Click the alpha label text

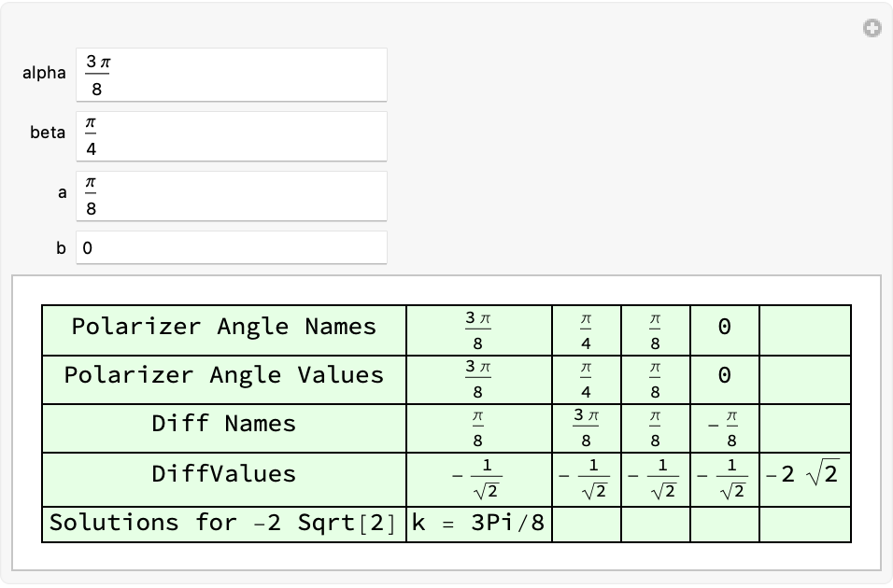point(44,74)
